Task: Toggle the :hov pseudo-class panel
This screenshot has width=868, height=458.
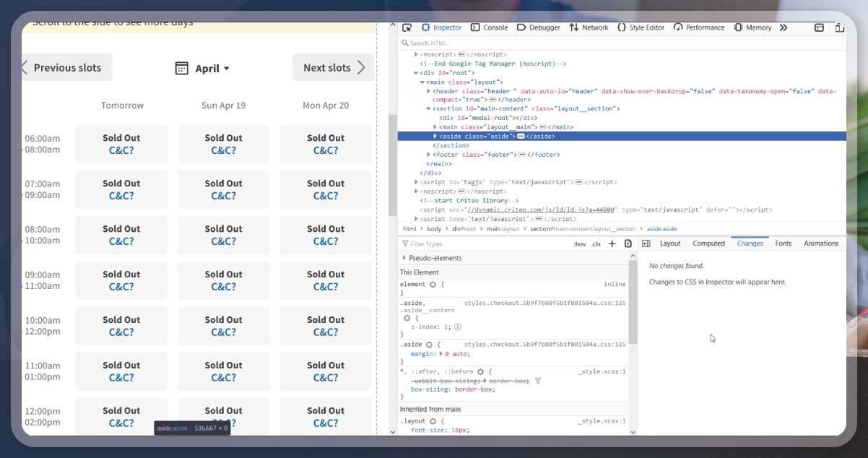Action: coord(580,244)
